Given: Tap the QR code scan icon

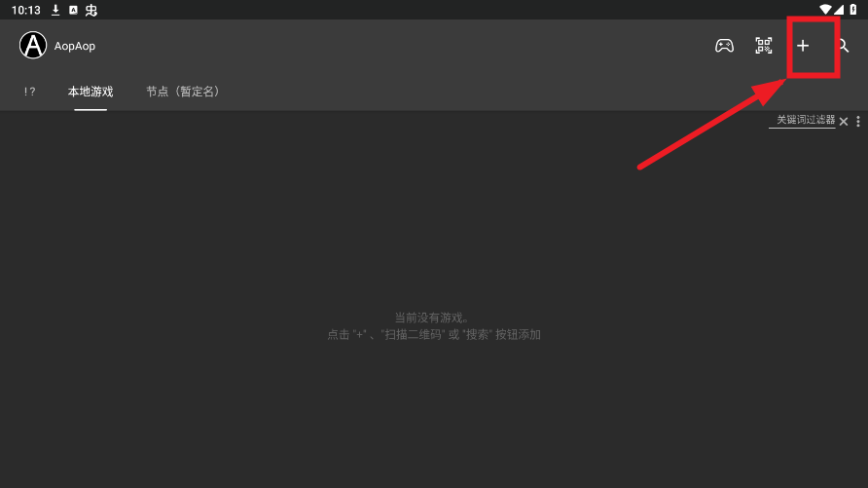Looking at the screenshot, I should click(763, 46).
